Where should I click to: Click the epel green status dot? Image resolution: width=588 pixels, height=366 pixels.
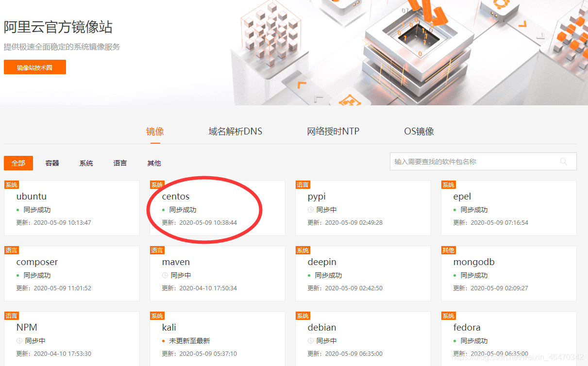click(455, 210)
